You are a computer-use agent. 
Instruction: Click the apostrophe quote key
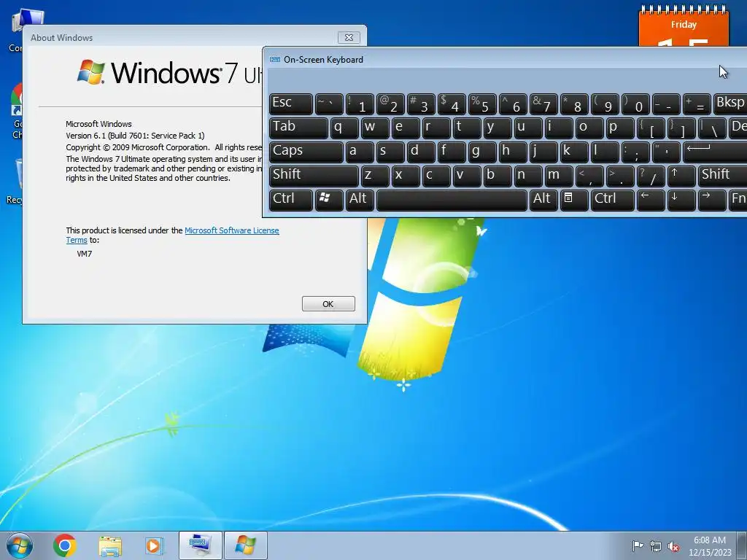pyautogui.click(x=666, y=152)
